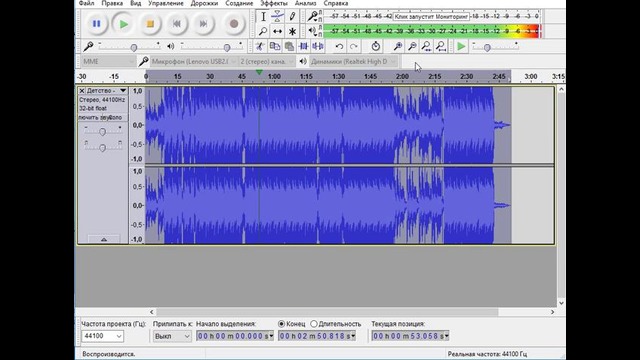Viewport: 640px width, 360px height.
Task: Click recording meter microphone icon
Action: point(312,16)
